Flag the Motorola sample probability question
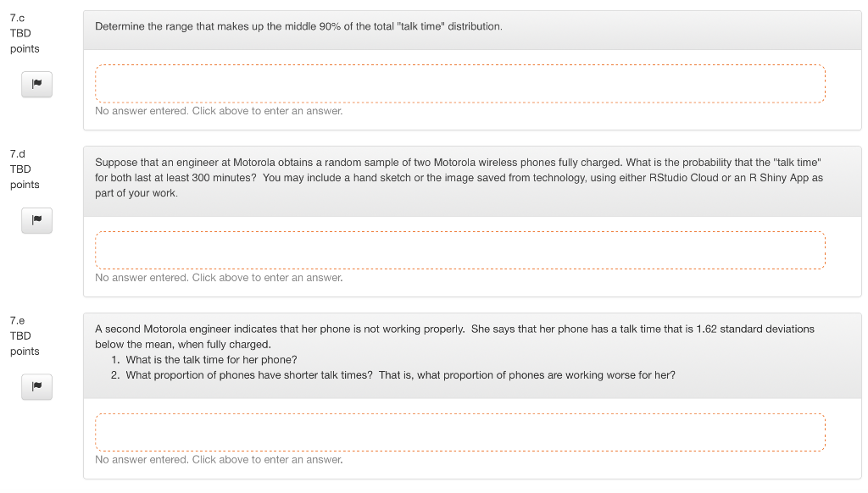Image resolution: width=868 pixels, height=493 pixels. tap(36, 220)
